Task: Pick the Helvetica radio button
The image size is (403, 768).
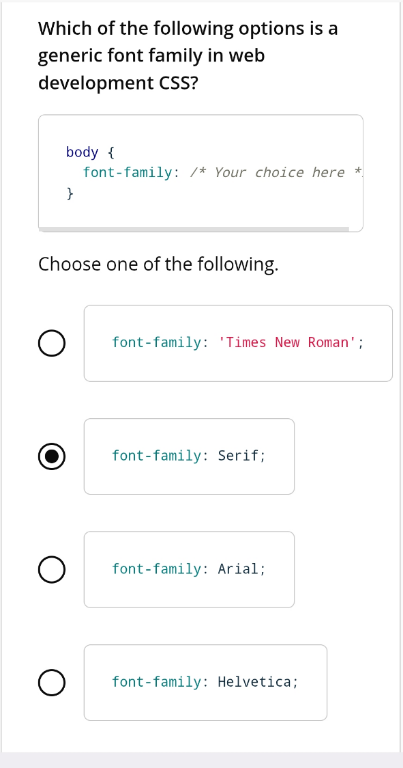Action: [51, 682]
